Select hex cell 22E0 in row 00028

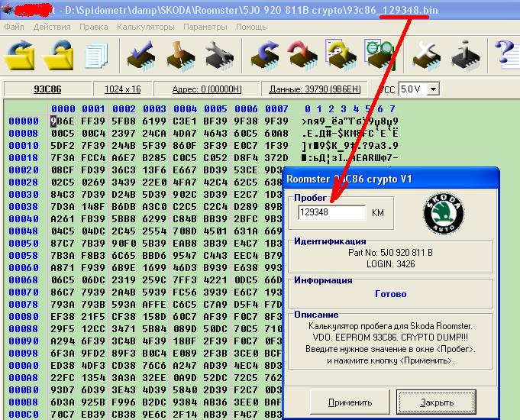point(154,183)
